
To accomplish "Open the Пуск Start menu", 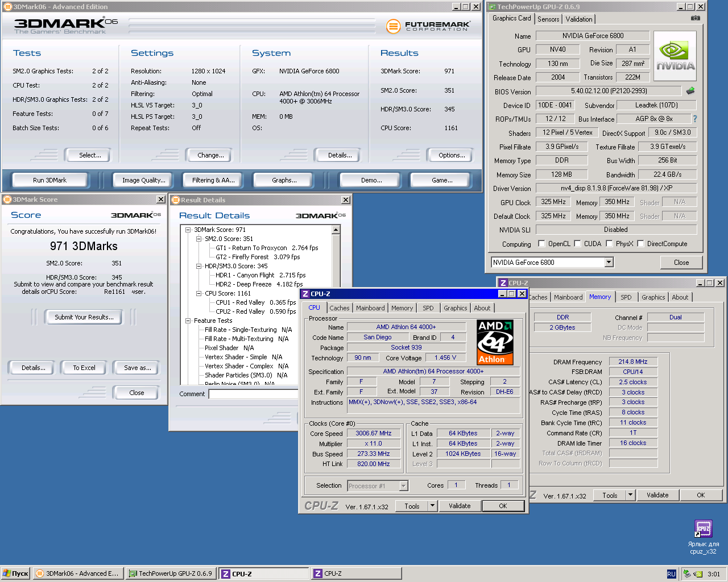I will click(x=15, y=573).
